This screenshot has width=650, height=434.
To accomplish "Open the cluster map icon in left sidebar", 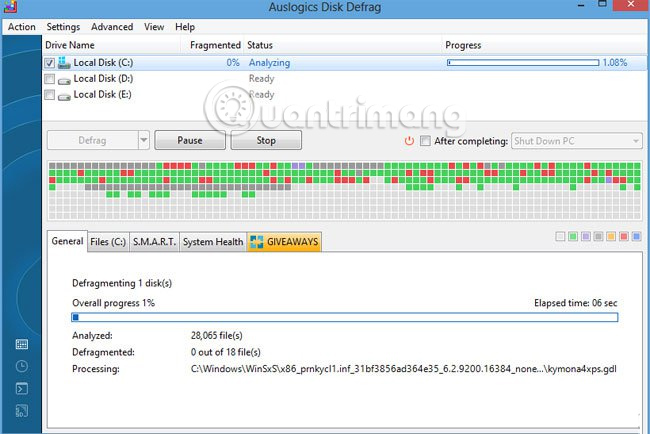I will (x=22, y=344).
